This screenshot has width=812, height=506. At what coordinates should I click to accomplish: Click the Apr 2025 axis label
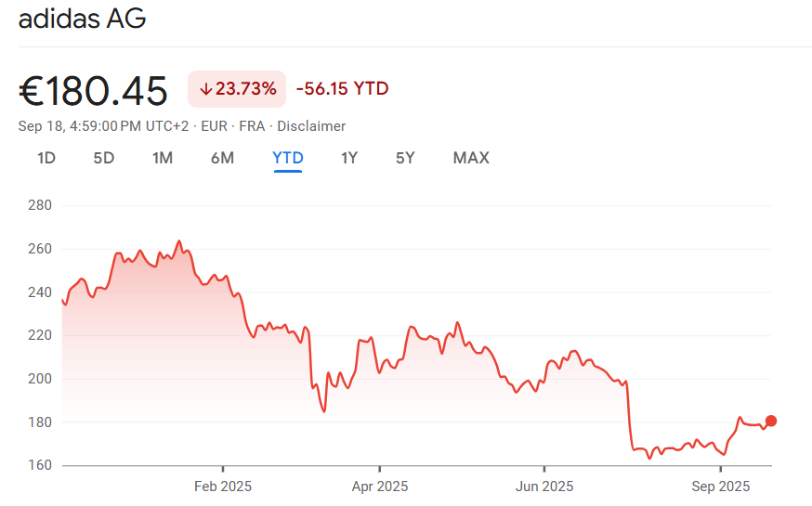click(x=380, y=486)
